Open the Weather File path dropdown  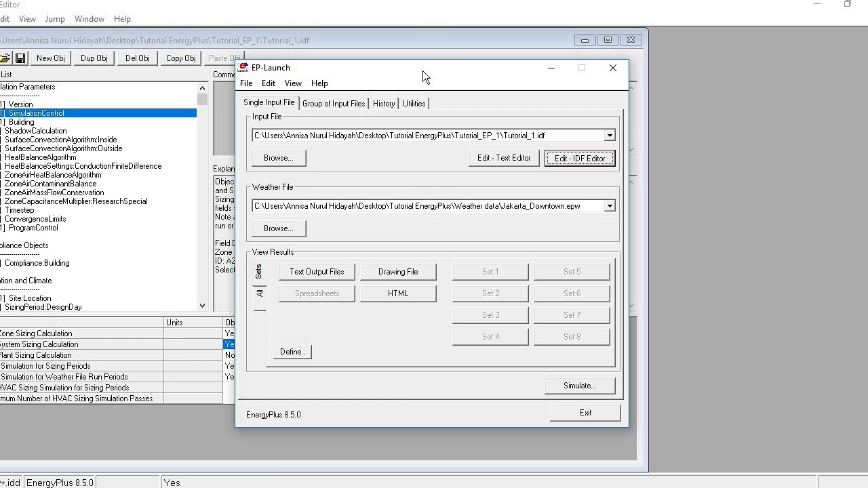pos(610,206)
